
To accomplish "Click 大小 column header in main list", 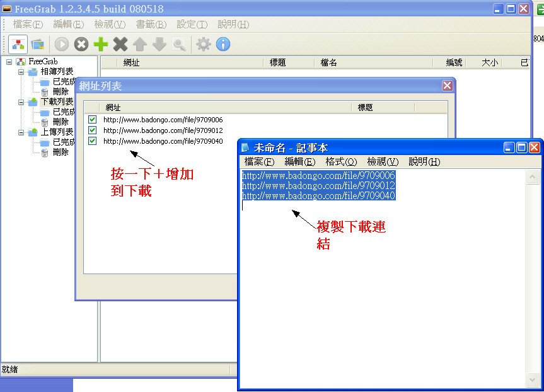I will [484, 62].
